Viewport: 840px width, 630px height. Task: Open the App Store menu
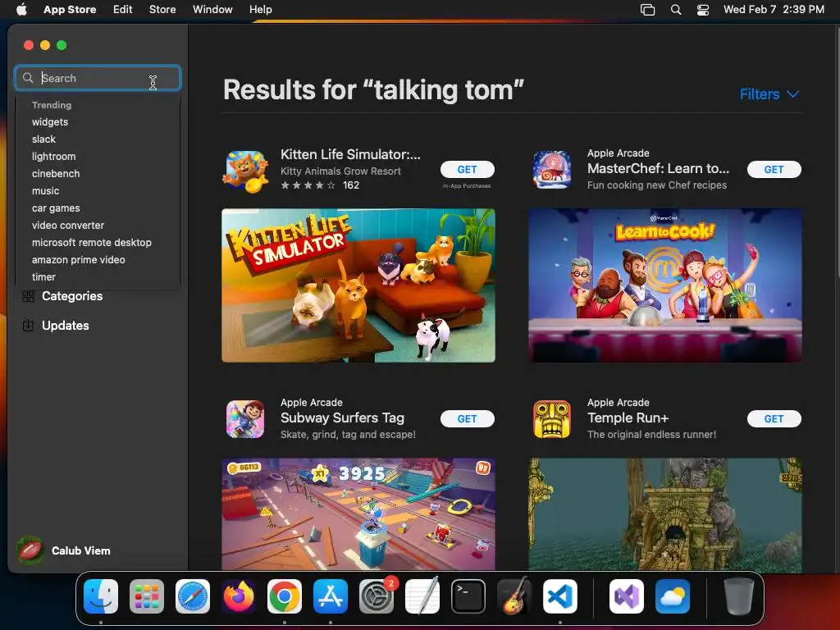[70, 9]
